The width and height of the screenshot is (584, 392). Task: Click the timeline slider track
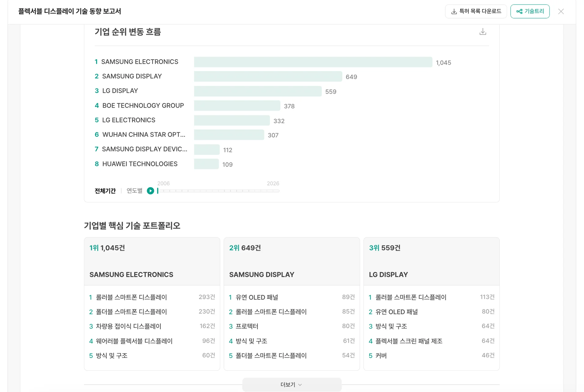pos(218,191)
